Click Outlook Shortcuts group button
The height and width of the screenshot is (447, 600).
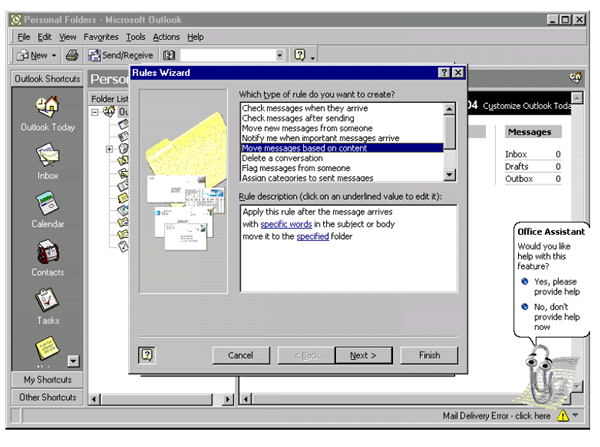click(47, 78)
